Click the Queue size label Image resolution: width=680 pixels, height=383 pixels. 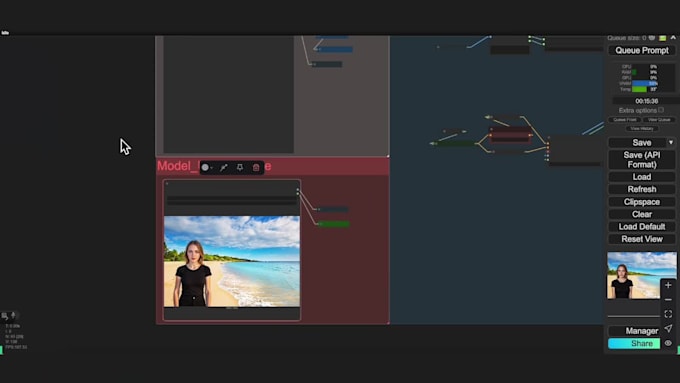[x=627, y=38]
